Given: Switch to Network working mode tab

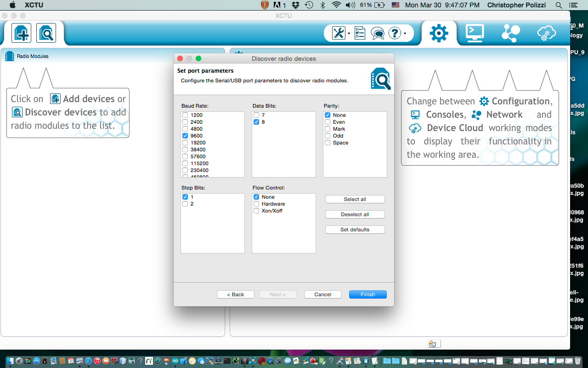Looking at the screenshot, I should pyautogui.click(x=510, y=33).
